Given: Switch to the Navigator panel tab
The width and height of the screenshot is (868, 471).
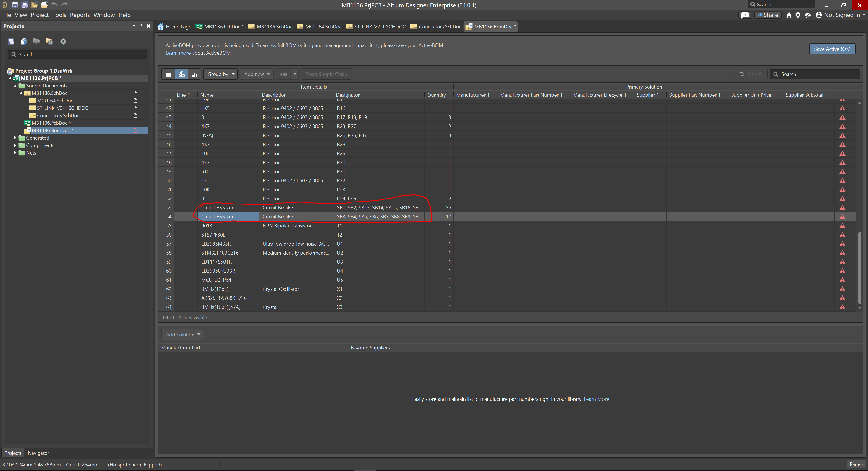Looking at the screenshot, I should 38,453.
